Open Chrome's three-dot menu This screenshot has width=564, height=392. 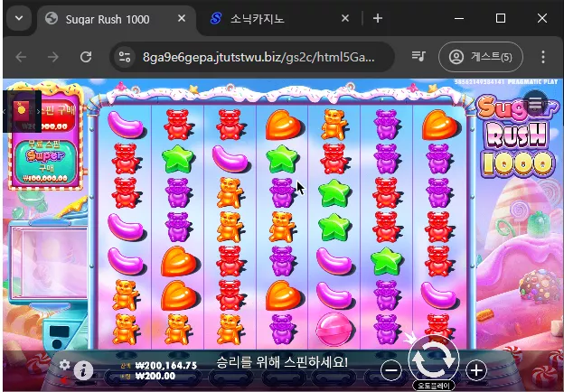tap(543, 57)
